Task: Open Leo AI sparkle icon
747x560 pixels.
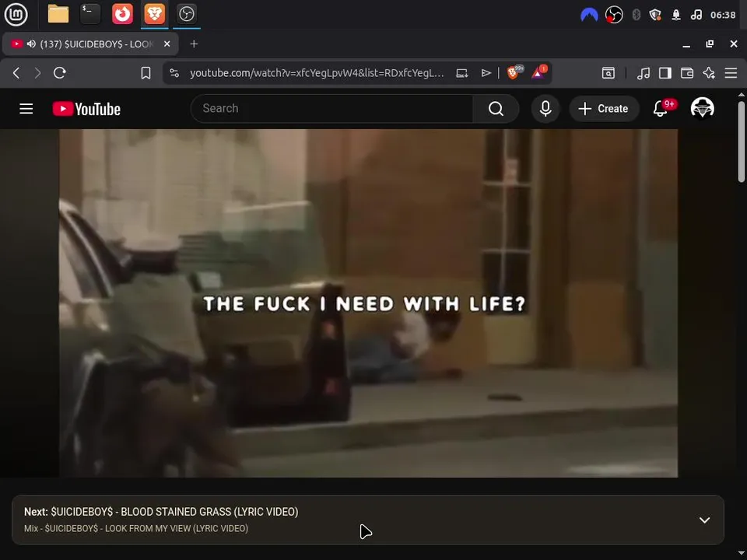Action: (x=709, y=73)
